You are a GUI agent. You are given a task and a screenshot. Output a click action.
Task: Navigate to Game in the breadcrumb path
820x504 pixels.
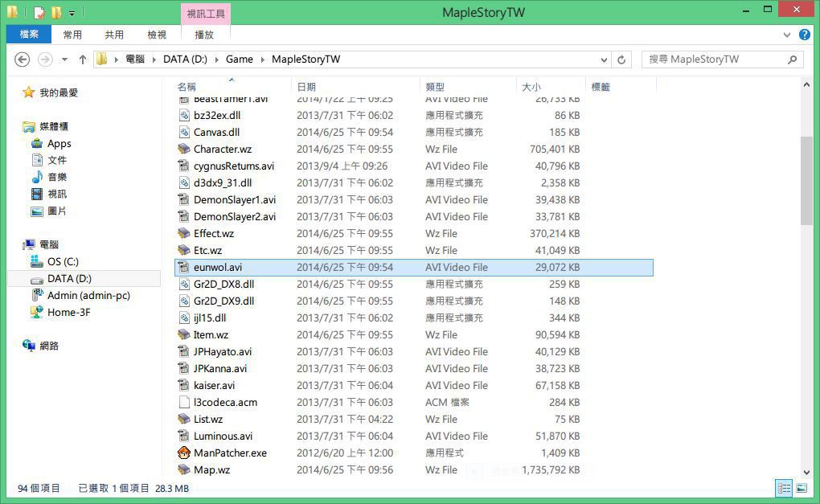[239, 59]
